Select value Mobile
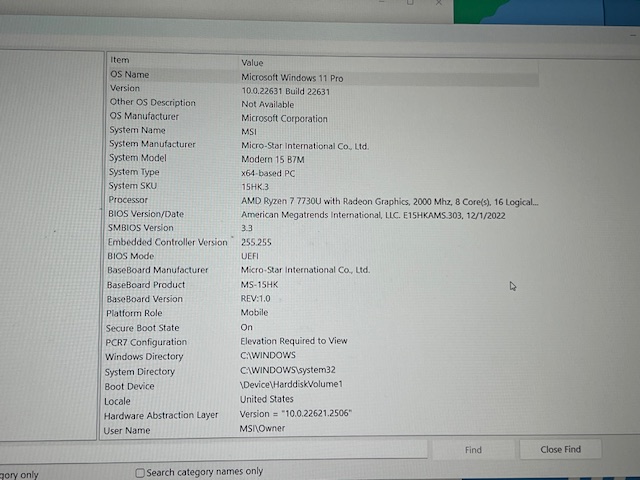This screenshot has height=480, width=640. point(254,313)
